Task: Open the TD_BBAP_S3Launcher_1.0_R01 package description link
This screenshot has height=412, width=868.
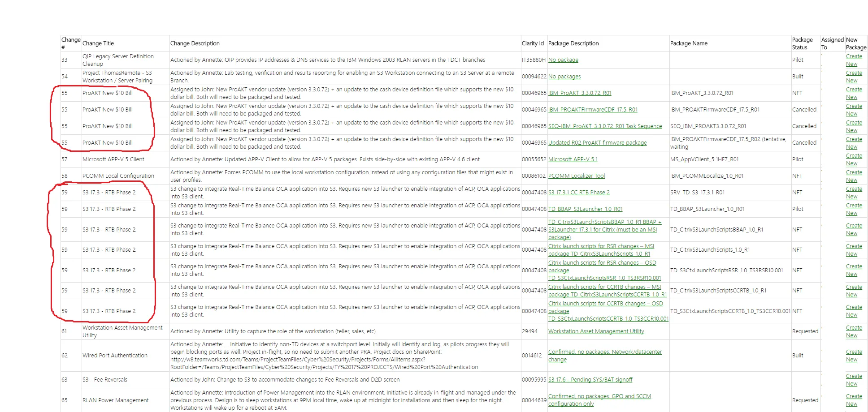Action: pyautogui.click(x=585, y=209)
